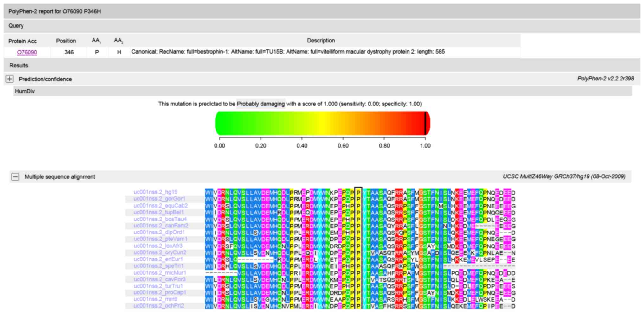Click the boxed P residue in the hg19 row
Viewport: 644px width, 313px height.
coord(358,192)
